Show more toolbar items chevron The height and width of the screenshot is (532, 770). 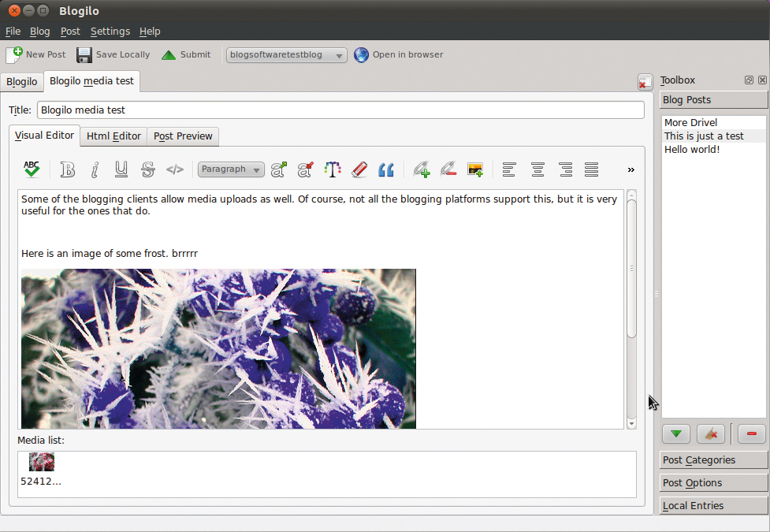631,169
